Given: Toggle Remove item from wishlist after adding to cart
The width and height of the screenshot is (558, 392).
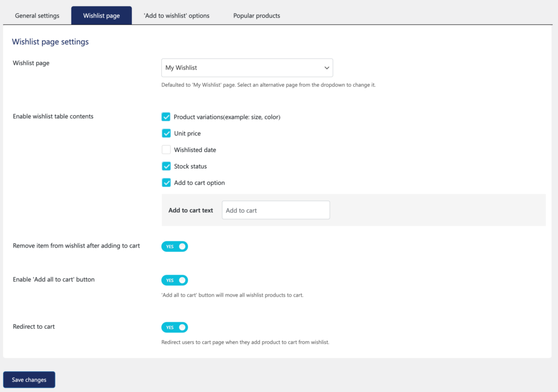Looking at the screenshot, I should coord(174,246).
